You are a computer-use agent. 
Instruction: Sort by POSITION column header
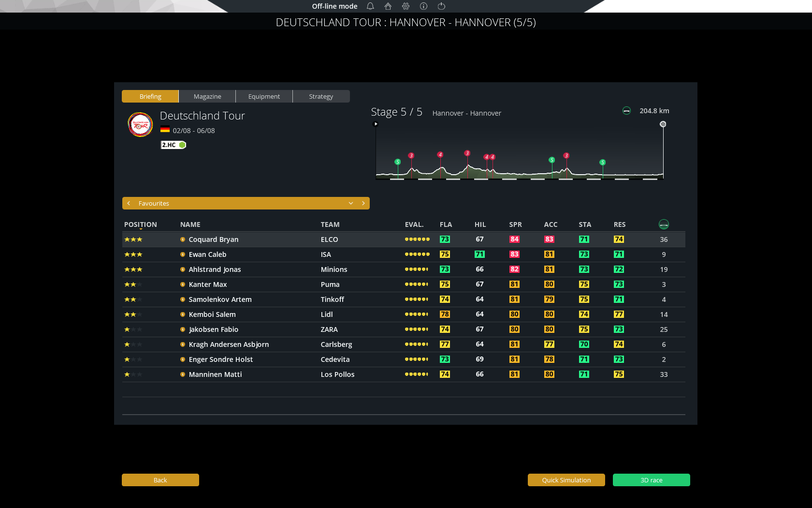coord(141,224)
